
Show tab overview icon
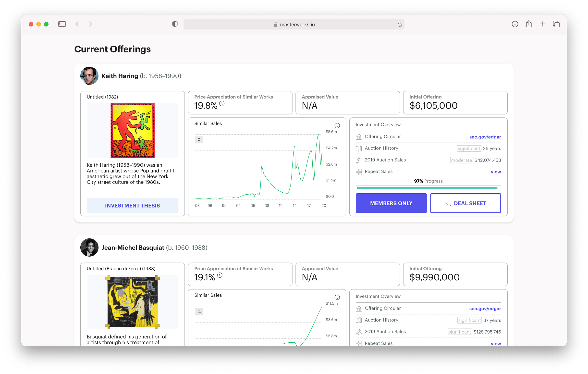556,24
